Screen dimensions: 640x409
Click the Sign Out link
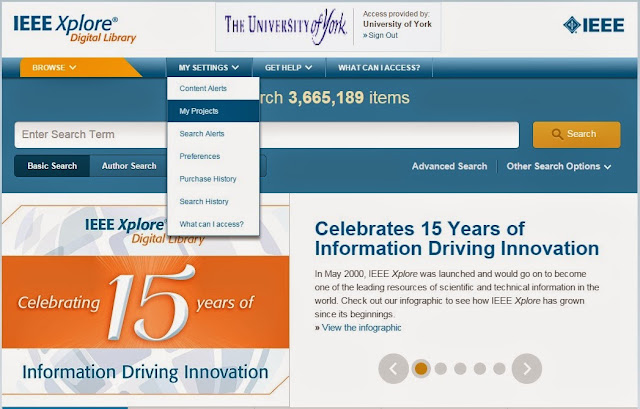coord(382,36)
